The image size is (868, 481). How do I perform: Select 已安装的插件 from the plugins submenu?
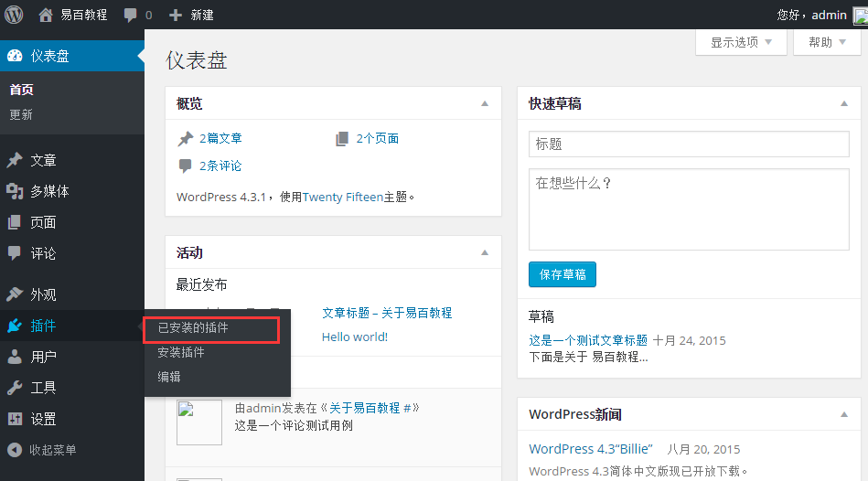pyautogui.click(x=193, y=327)
